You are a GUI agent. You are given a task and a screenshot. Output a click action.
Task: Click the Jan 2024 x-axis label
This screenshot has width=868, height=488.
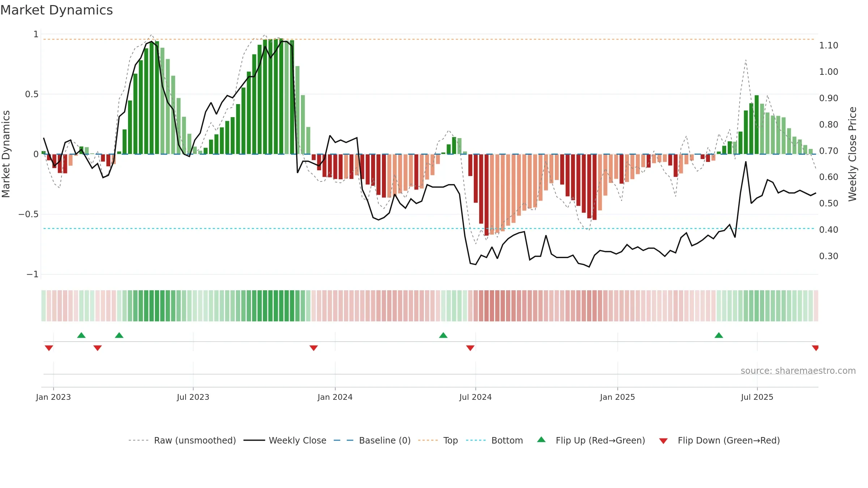click(x=335, y=397)
